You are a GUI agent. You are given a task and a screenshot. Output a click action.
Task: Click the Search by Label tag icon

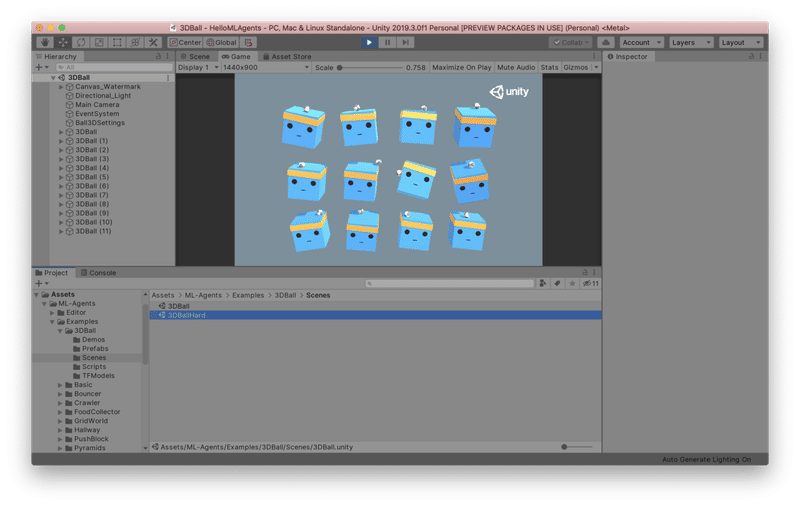(x=557, y=284)
